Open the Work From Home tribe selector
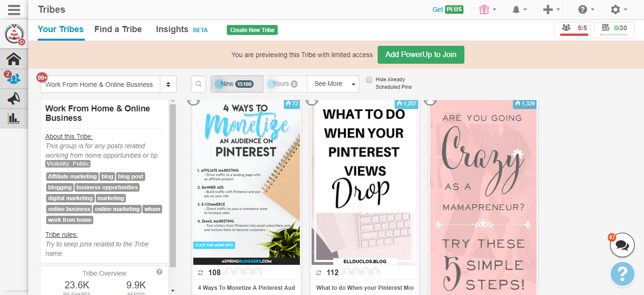The image size is (644, 295). tap(108, 84)
